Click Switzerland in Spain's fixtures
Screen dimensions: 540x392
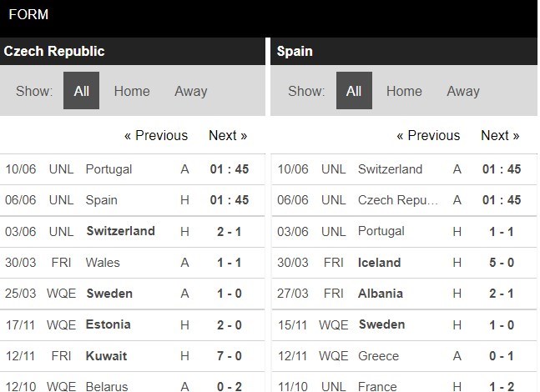(x=390, y=169)
